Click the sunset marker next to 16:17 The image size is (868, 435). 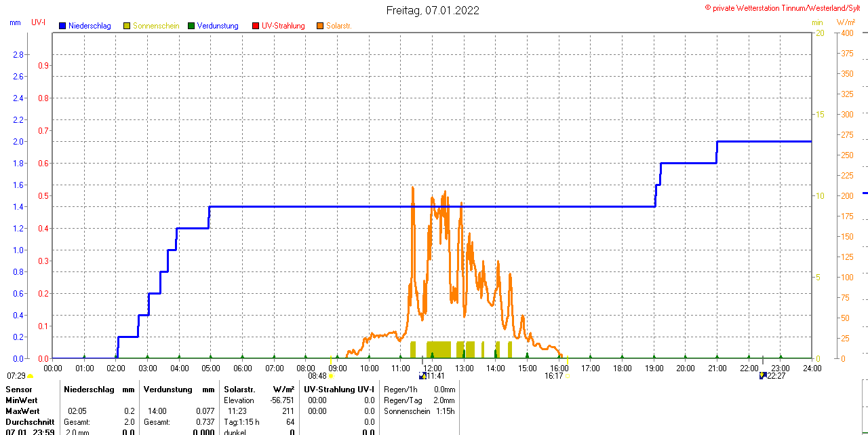coord(567,376)
